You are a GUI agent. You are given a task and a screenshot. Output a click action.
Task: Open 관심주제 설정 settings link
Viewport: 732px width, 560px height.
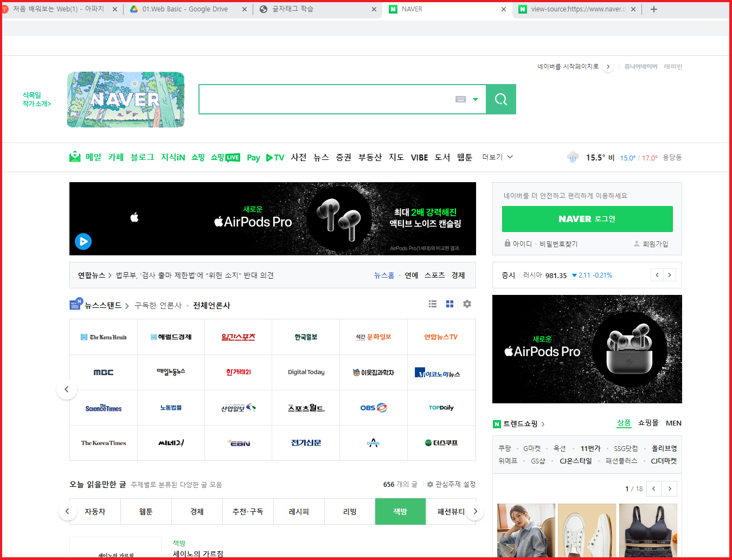point(451,484)
